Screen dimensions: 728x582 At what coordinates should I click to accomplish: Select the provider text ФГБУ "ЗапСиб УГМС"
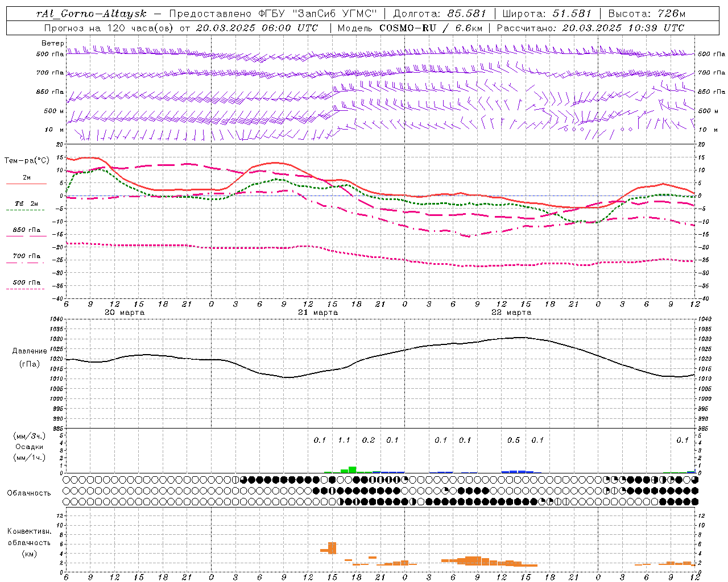319,14
